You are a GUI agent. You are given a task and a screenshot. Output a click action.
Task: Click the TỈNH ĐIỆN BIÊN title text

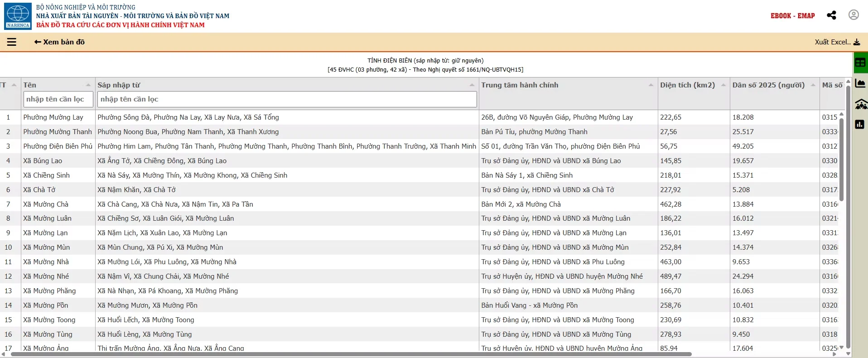click(425, 60)
